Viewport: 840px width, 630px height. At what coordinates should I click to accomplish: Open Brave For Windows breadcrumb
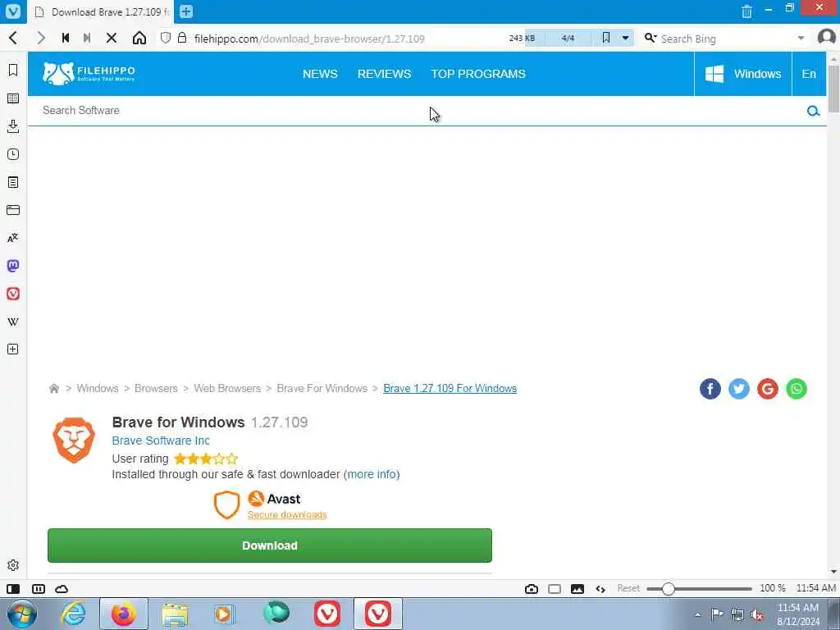[322, 388]
